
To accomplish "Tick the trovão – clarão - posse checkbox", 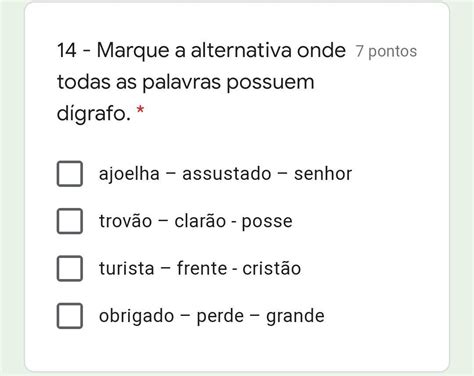I will point(70,221).
